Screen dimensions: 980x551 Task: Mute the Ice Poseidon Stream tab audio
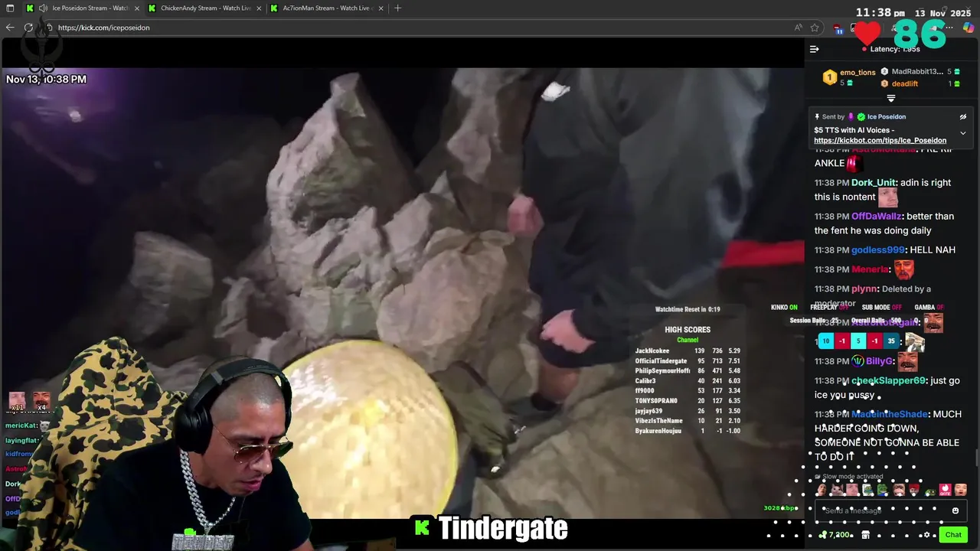pos(44,8)
